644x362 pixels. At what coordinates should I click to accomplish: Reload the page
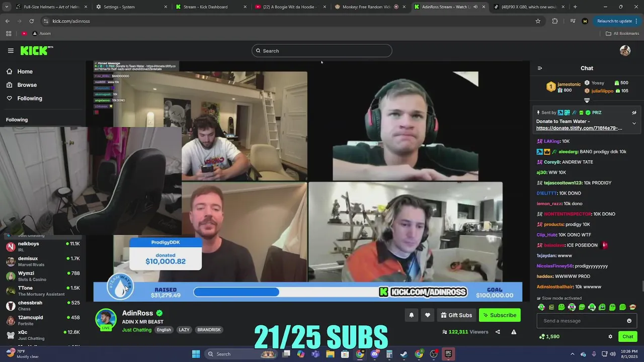(32, 21)
